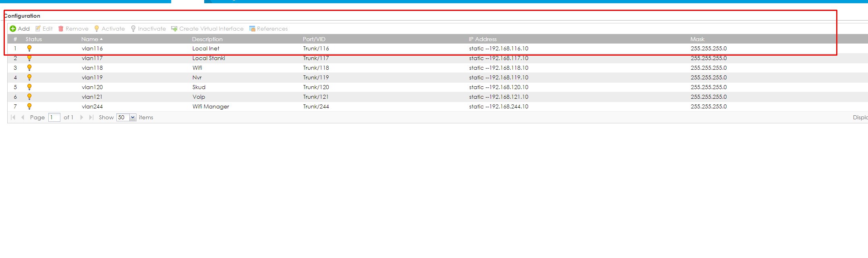Click IP address static --192.168.244.10
Viewport: 868px width, 258px height.
(499, 106)
